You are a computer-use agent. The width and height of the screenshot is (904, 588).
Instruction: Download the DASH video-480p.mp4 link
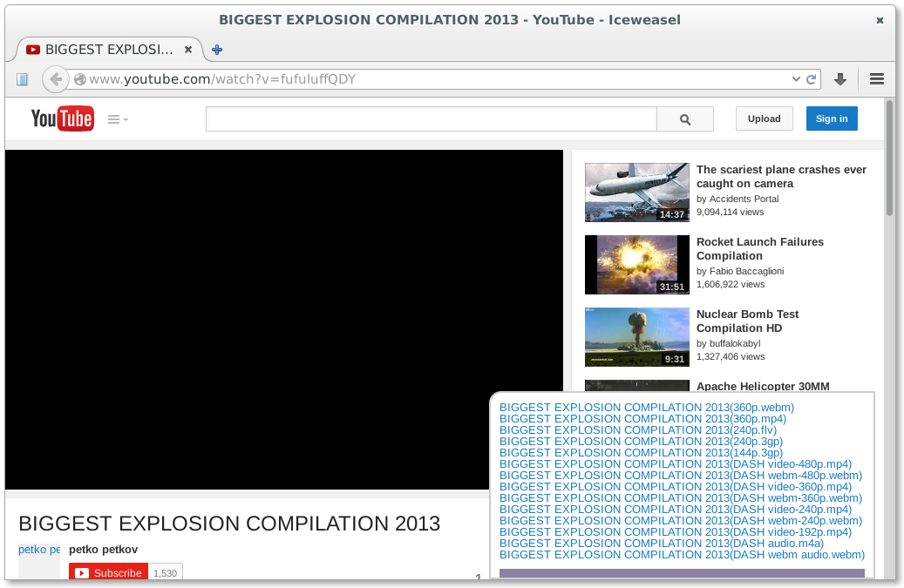pyautogui.click(x=675, y=464)
